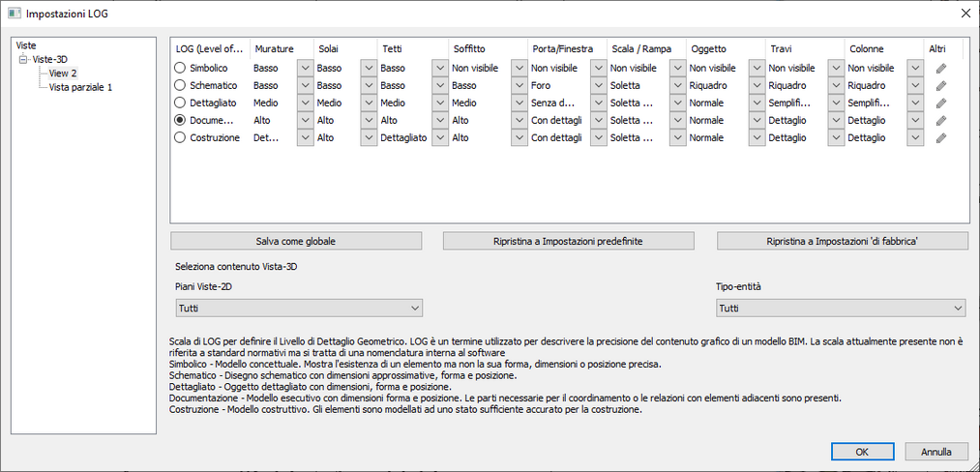980x472 pixels.
Task: Open Porta/Finestra dropdown in Schematico row
Action: point(598,86)
